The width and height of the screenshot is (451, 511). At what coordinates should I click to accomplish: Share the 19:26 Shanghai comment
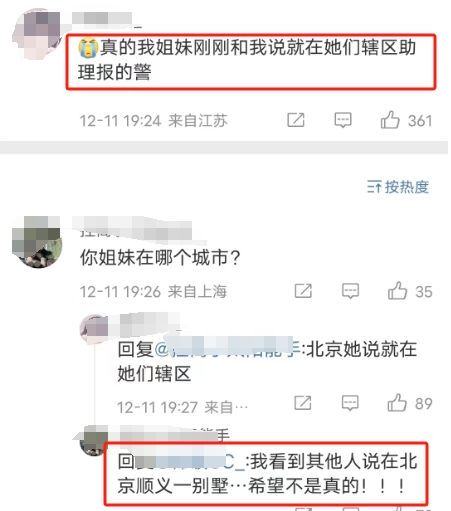click(303, 291)
